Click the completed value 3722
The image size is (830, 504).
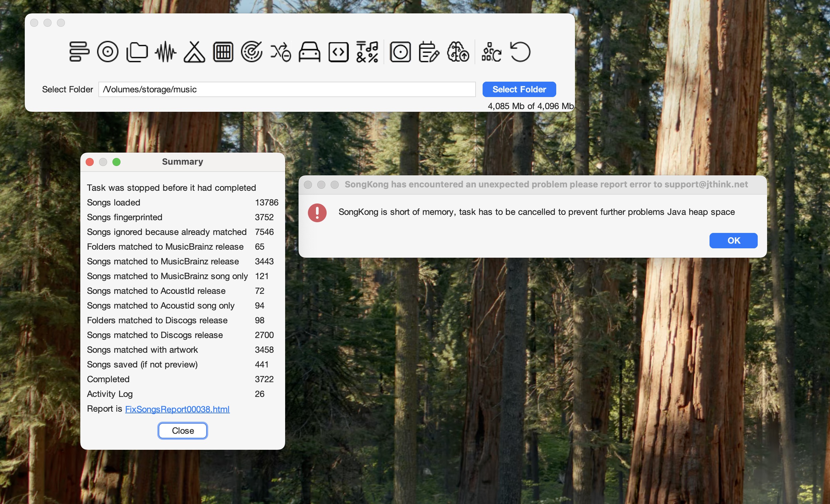[x=264, y=380]
